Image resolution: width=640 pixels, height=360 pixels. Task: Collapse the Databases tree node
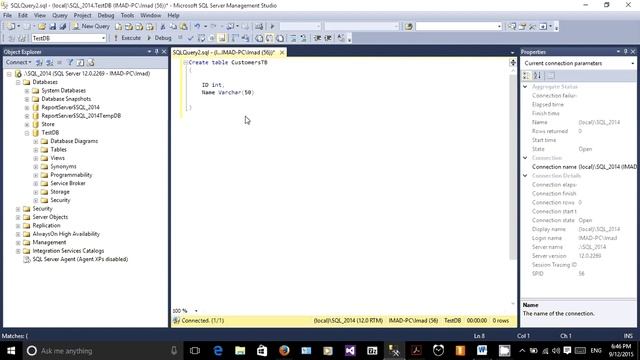point(18,82)
